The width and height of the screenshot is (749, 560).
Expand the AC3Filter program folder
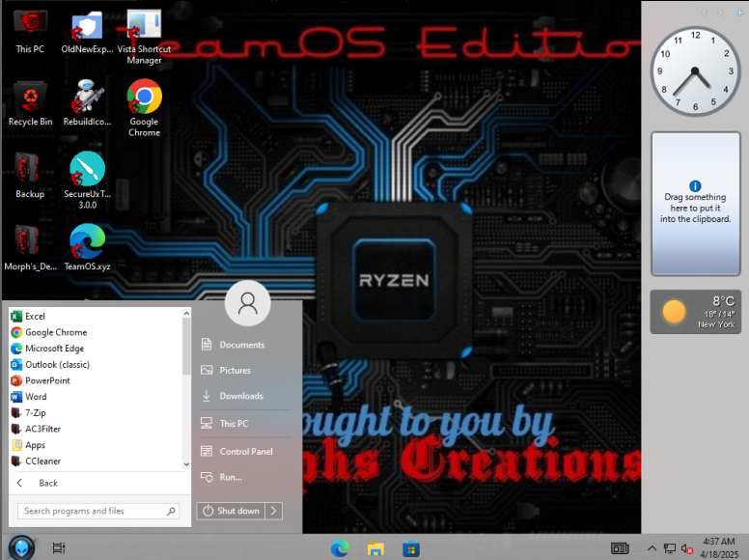point(96,429)
